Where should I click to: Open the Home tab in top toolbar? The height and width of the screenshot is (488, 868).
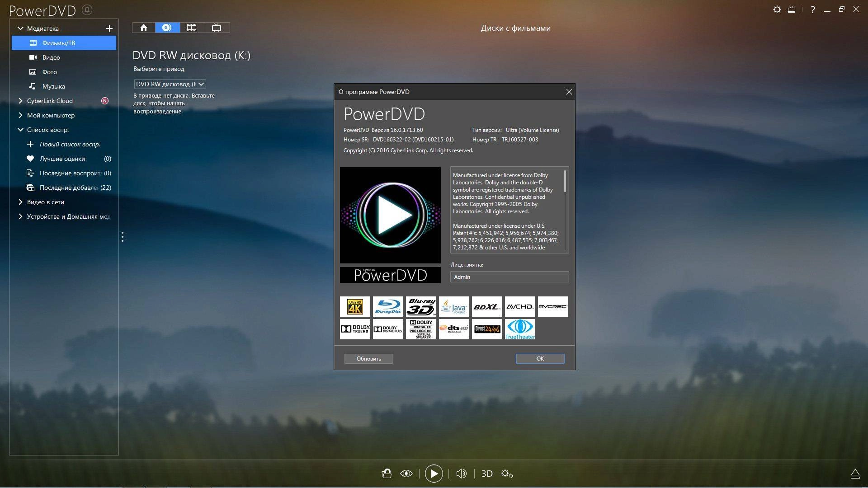[144, 28]
